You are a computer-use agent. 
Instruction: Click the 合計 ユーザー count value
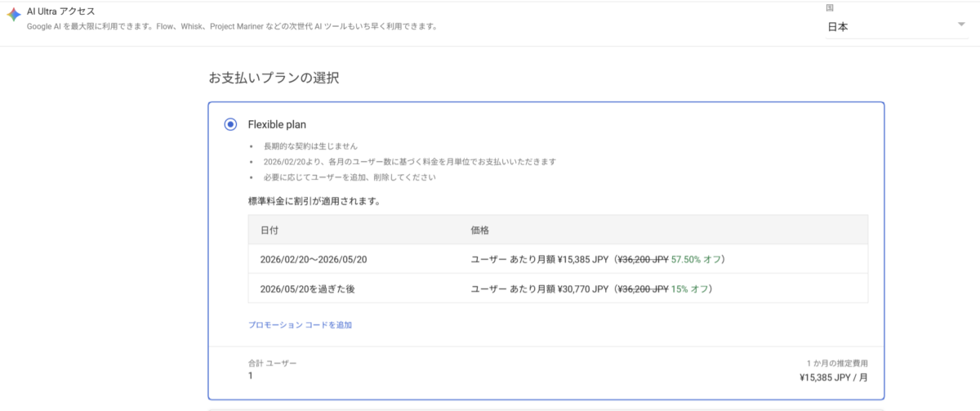[251, 376]
